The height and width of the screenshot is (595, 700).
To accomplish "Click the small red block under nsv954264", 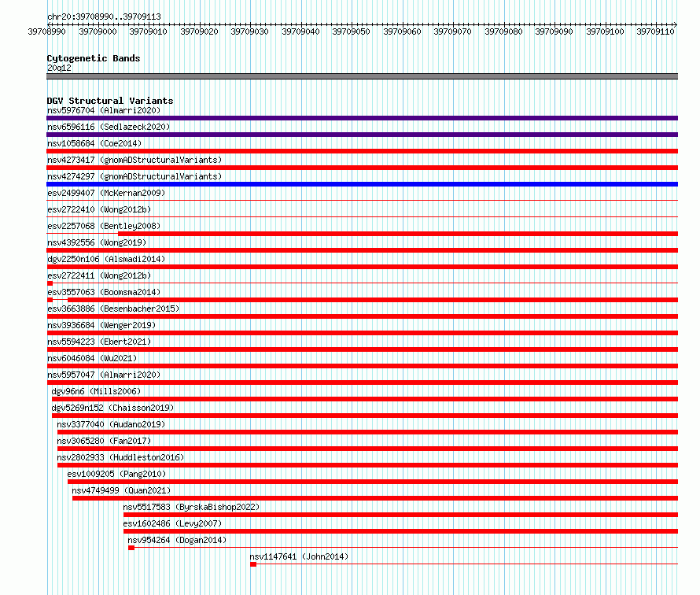I will 131,548.
